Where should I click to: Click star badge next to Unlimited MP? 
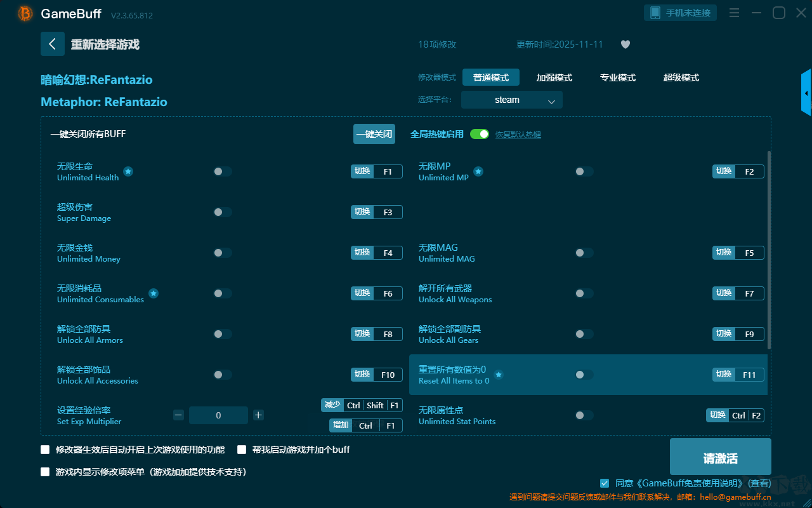pos(478,171)
